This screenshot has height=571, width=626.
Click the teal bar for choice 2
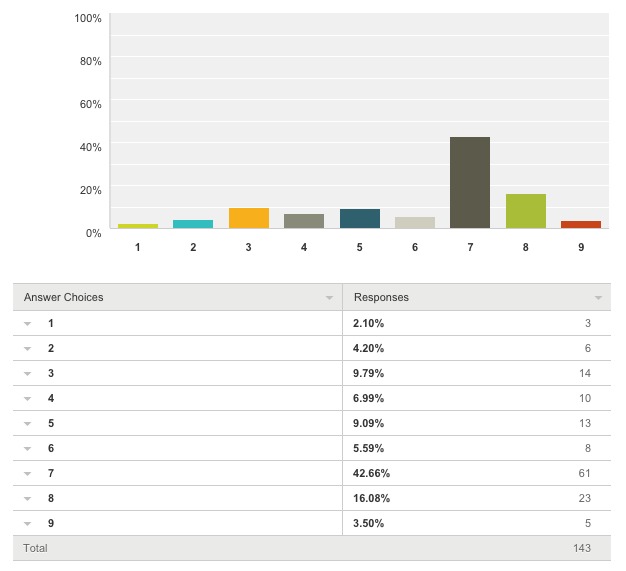[x=193, y=224]
